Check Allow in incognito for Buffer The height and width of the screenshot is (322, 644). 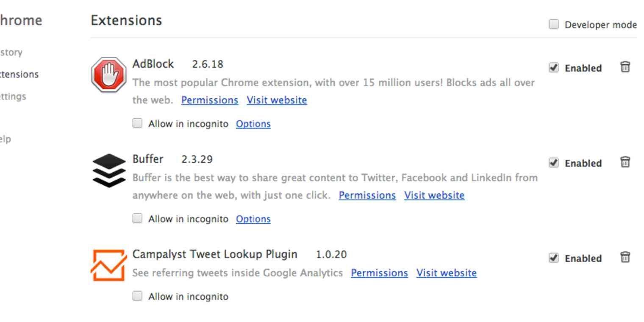click(x=137, y=218)
